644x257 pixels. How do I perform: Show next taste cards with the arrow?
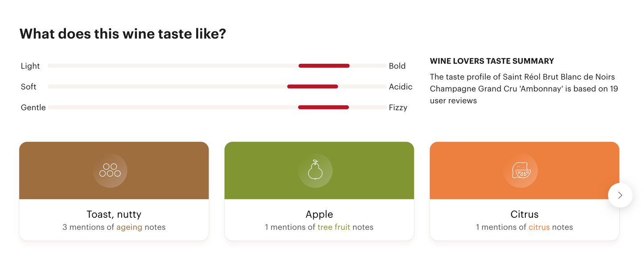620,195
